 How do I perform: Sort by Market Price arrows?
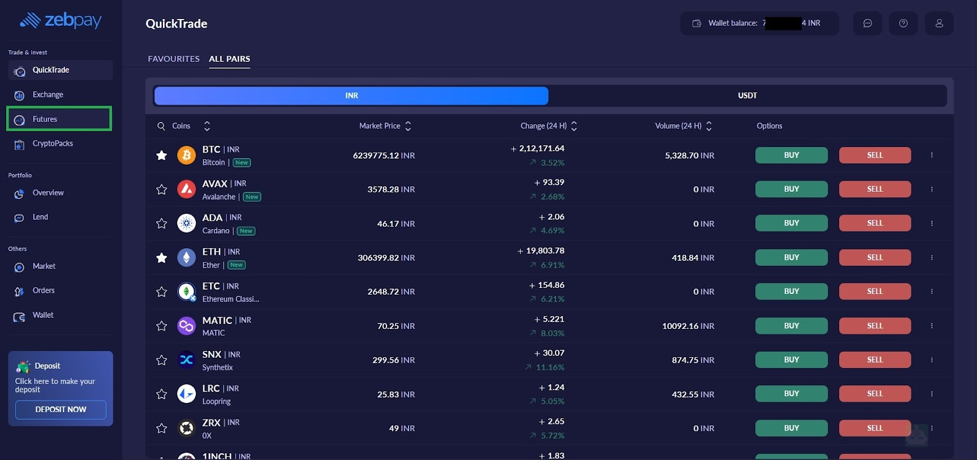[408, 126]
